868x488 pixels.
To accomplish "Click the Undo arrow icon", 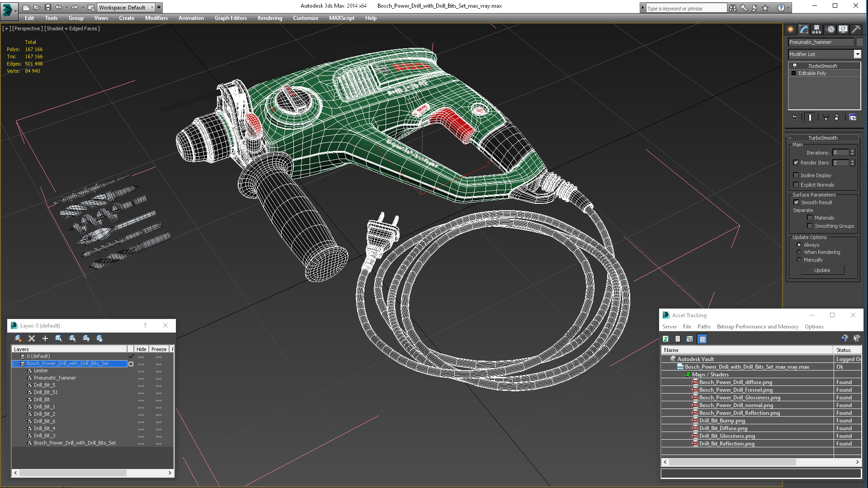I will pyautogui.click(x=59, y=7).
